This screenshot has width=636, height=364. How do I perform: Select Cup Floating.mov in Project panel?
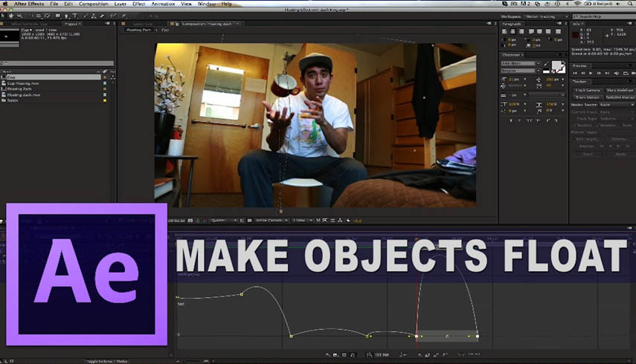(24, 83)
